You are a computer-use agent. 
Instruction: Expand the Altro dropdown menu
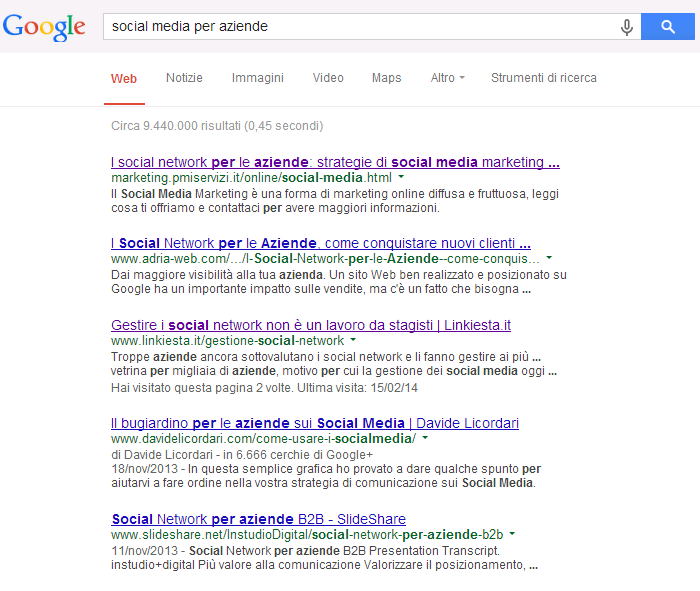pyautogui.click(x=447, y=78)
